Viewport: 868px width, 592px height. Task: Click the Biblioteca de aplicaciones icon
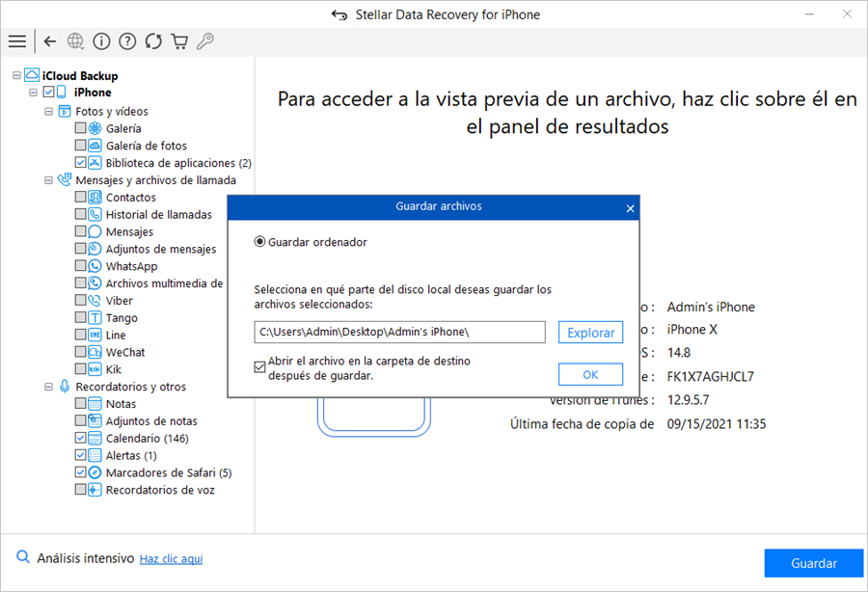pyautogui.click(x=95, y=163)
